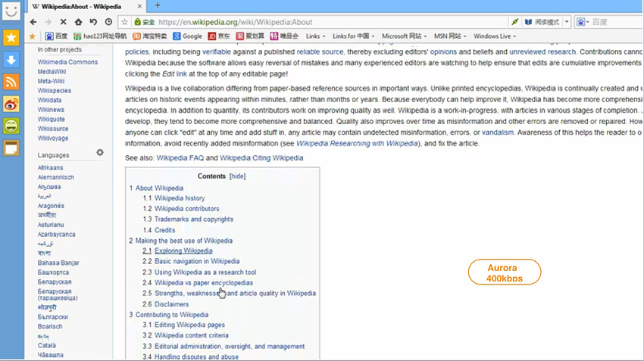The image size is (644, 361).
Task: Jump to 1.1 Wikipedia history
Action: pyautogui.click(x=174, y=198)
